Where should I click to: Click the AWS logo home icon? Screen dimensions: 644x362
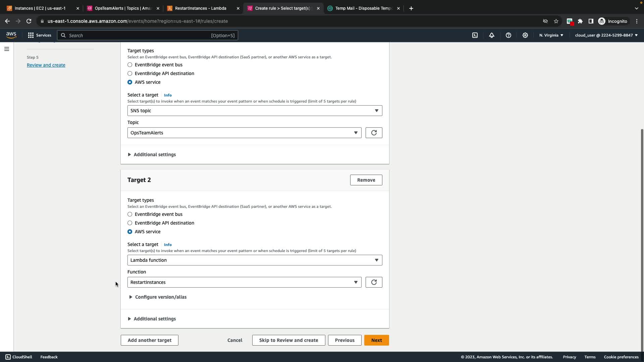[x=11, y=35]
